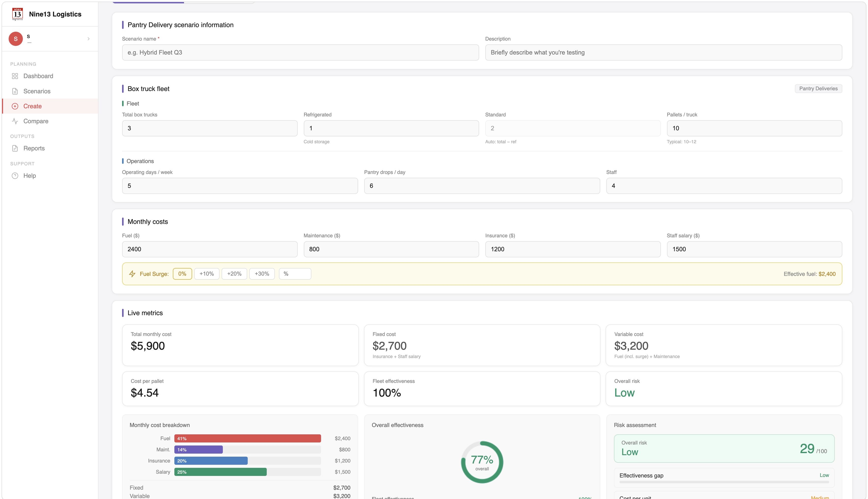Click the Total monthly cost $5,900 card
This screenshot has height=499, width=868.
[240, 345]
